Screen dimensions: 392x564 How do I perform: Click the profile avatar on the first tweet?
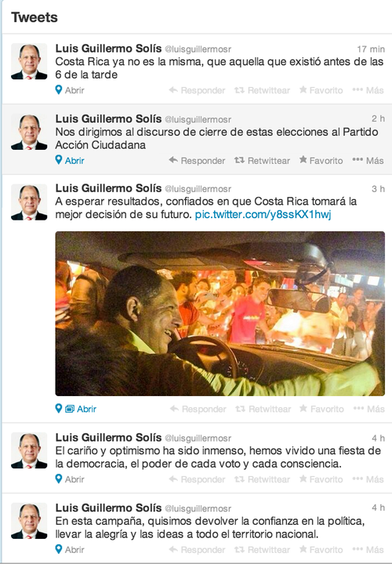click(29, 61)
